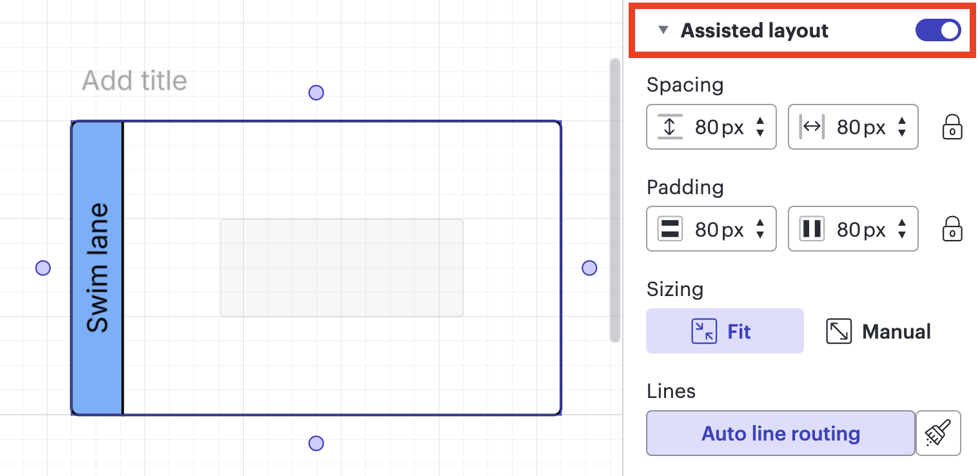Image resolution: width=980 pixels, height=476 pixels.
Task: Click the vertical spacing icon
Action: (669, 126)
